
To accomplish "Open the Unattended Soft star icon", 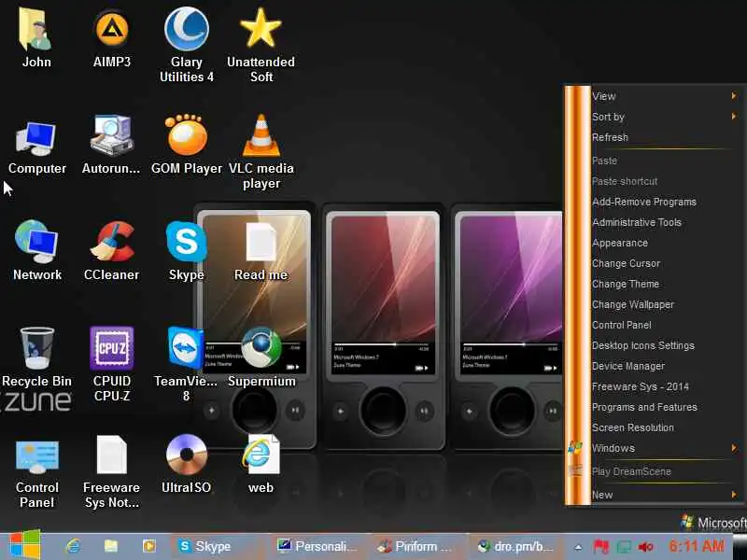I will [x=261, y=30].
